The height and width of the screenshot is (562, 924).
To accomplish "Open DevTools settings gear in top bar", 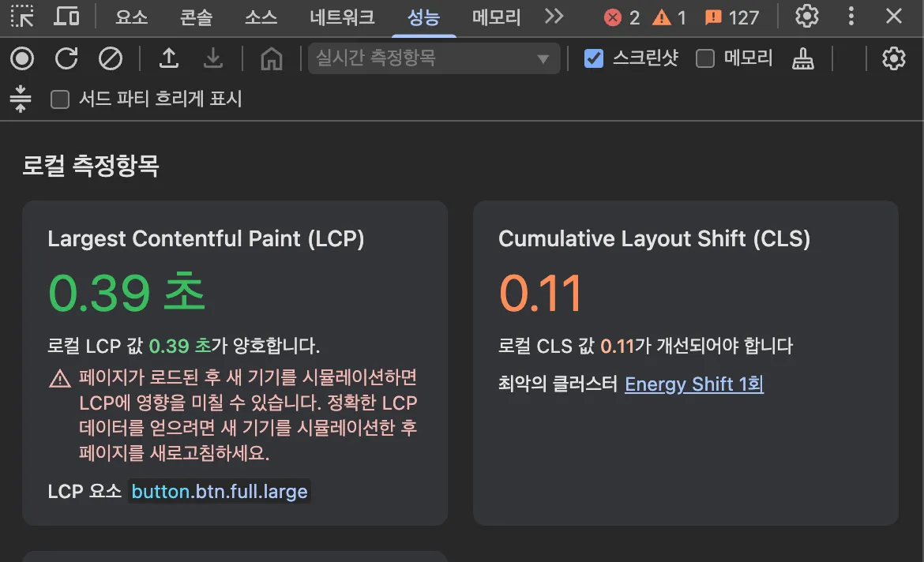I will [807, 16].
